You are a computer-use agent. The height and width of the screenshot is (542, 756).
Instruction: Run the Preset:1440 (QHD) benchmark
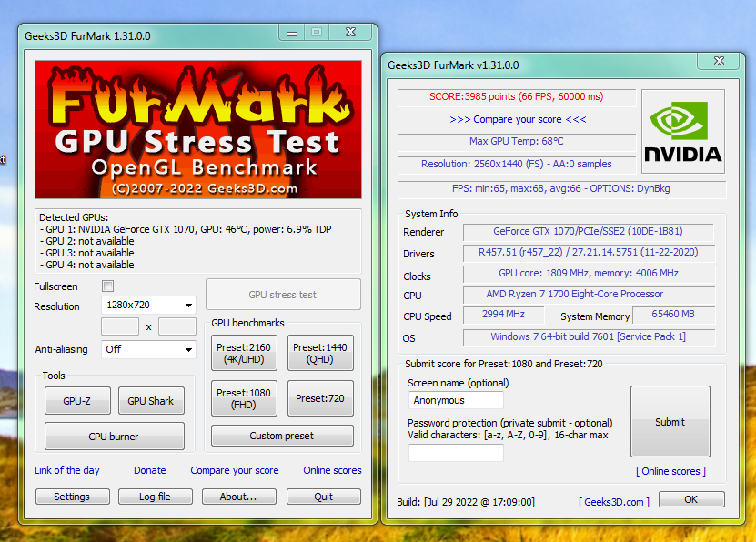(x=320, y=353)
